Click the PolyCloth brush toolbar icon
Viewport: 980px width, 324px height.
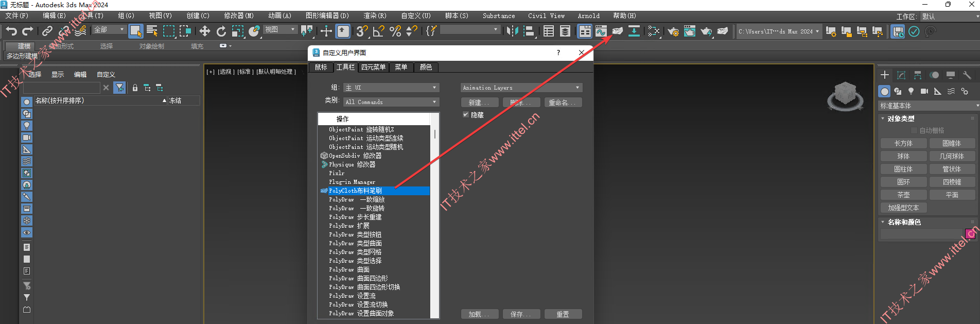pyautogui.click(x=618, y=31)
